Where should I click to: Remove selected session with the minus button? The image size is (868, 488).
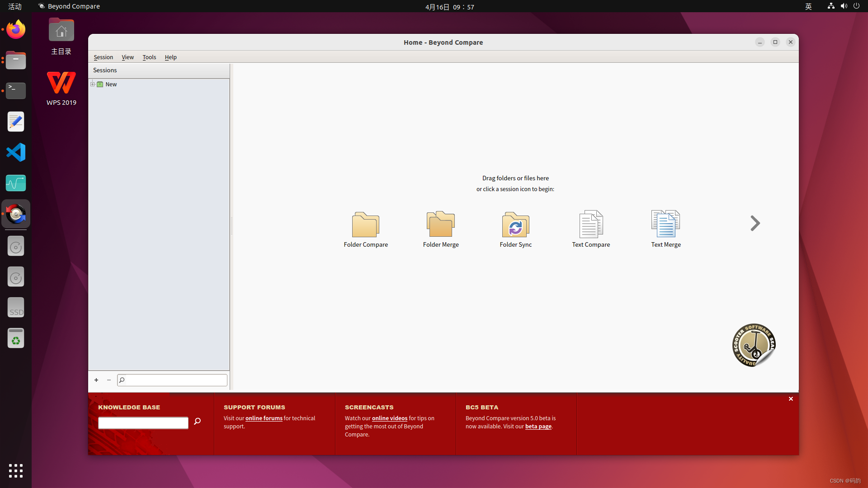pos(108,380)
